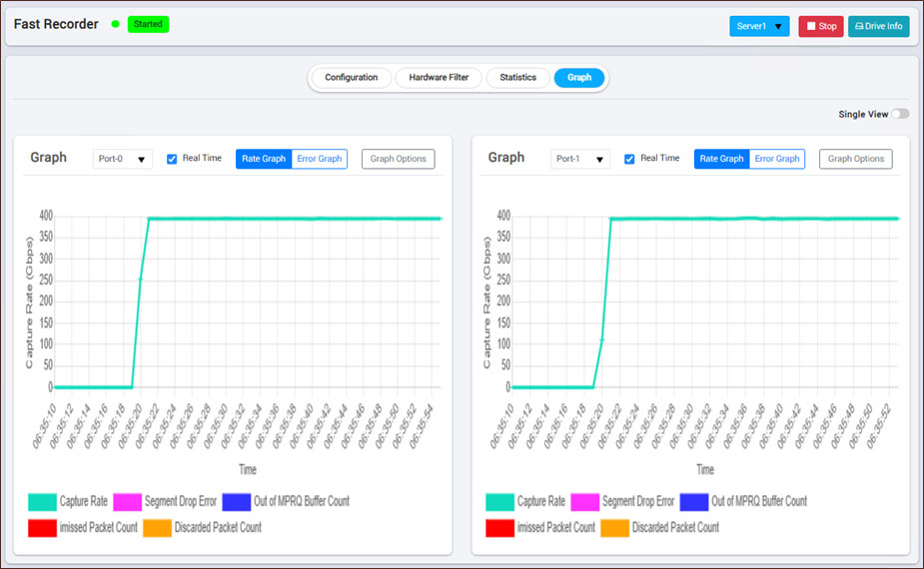Click the Fast Recorder title

point(56,24)
